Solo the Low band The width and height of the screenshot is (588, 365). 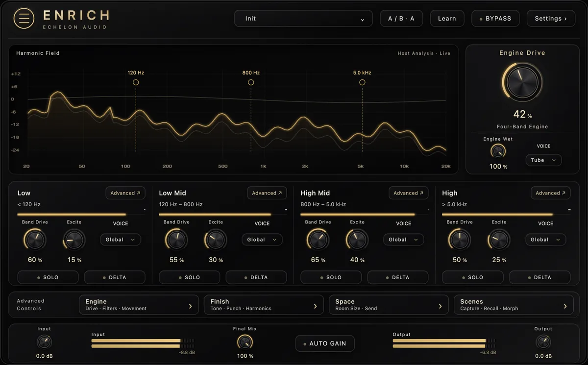pos(48,277)
